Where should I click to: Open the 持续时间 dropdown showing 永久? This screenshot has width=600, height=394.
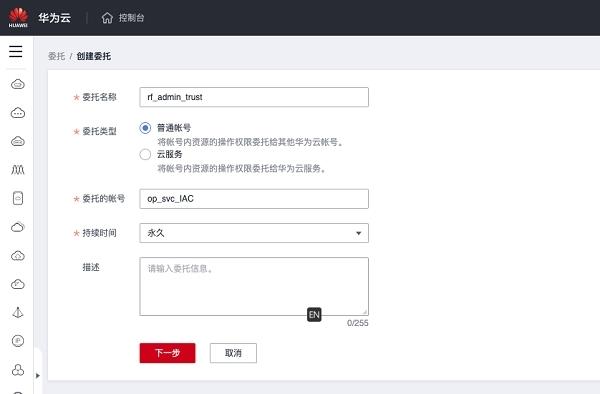point(254,233)
